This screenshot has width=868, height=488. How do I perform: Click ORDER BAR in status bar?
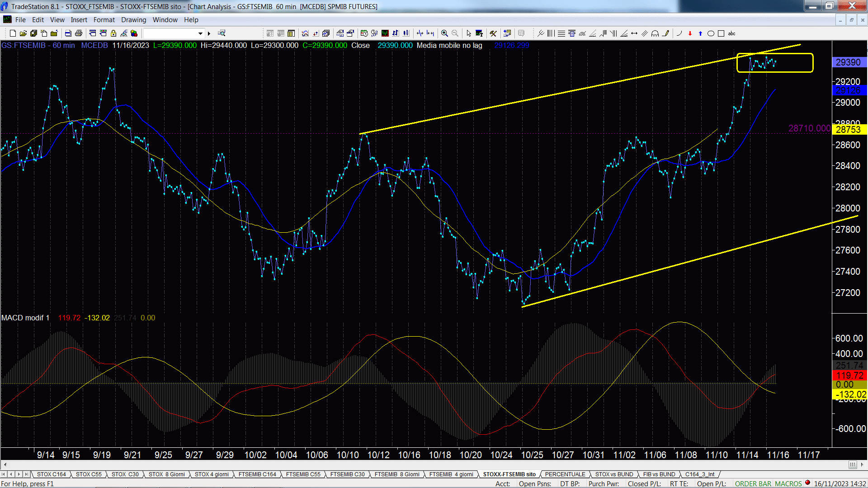point(753,484)
